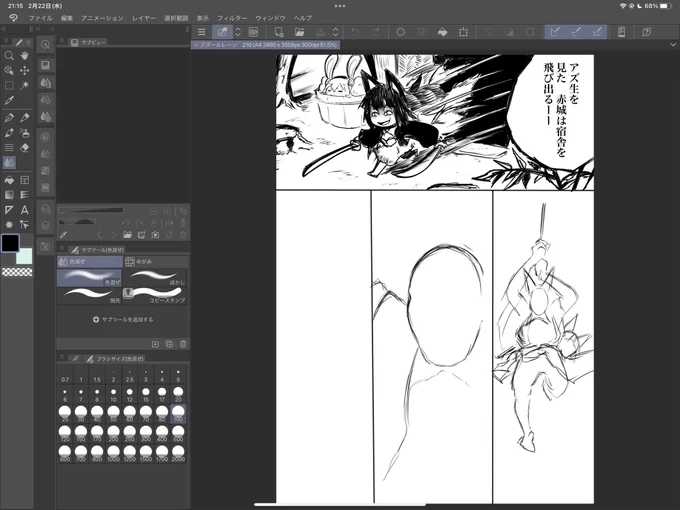The image size is (680, 510).
Task: Select the Gradient tool
Action: (x=9, y=195)
